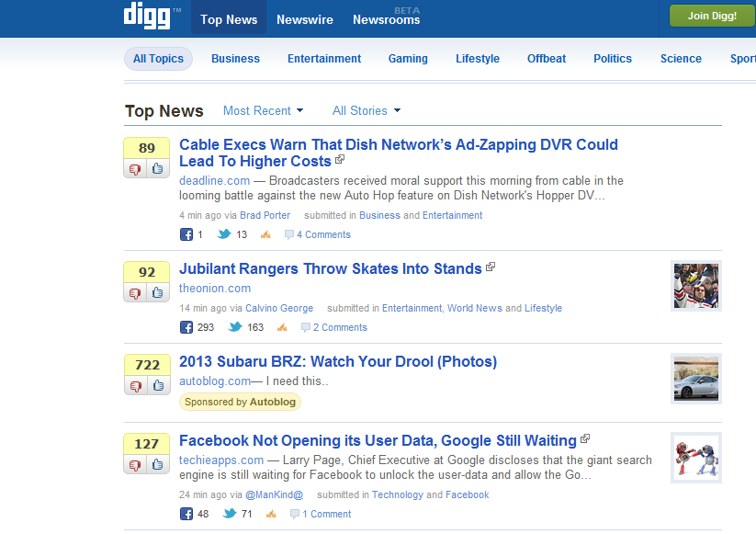
Task: Open Brad Porter's profile
Action: [265, 216]
